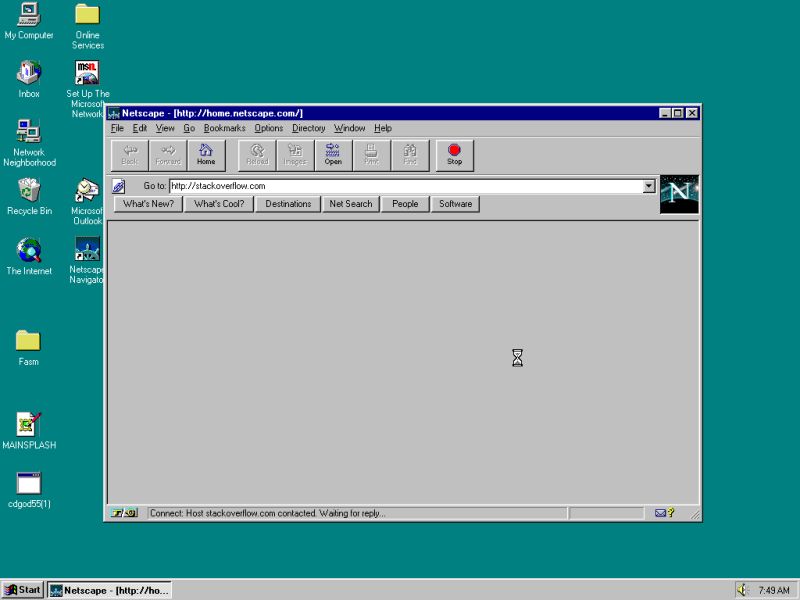Open the Go menu
This screenshot has width=800, height=600.
(x=189, y=128)
